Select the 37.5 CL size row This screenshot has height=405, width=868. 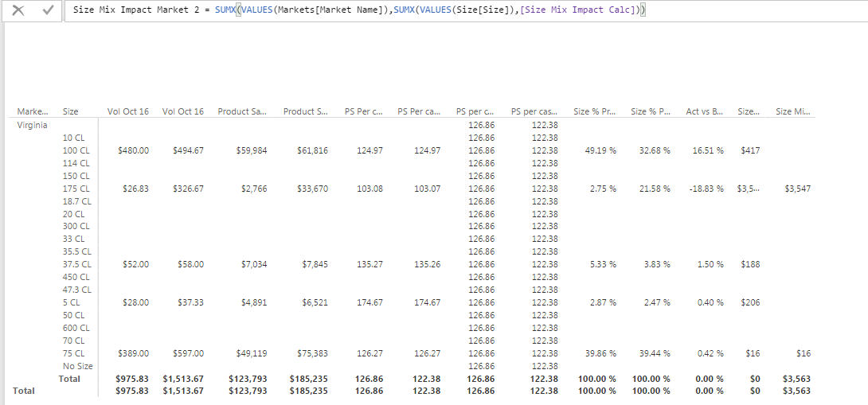click(77, 264)
